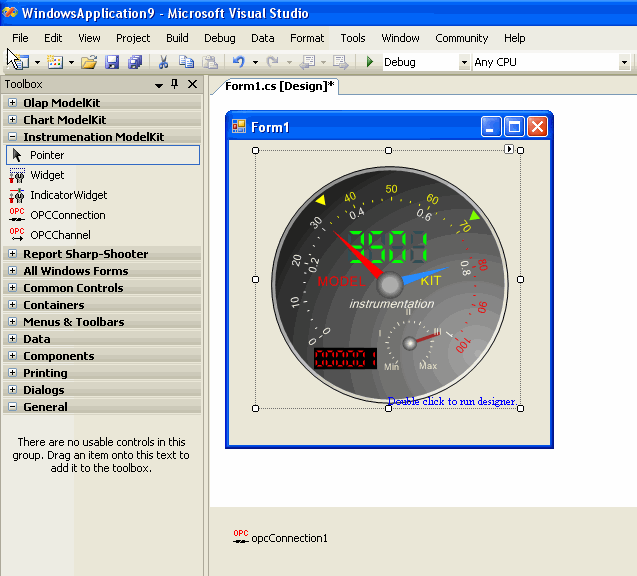The image size is (637, 576).
Task: Open the File menu
Action: point(20,38)
